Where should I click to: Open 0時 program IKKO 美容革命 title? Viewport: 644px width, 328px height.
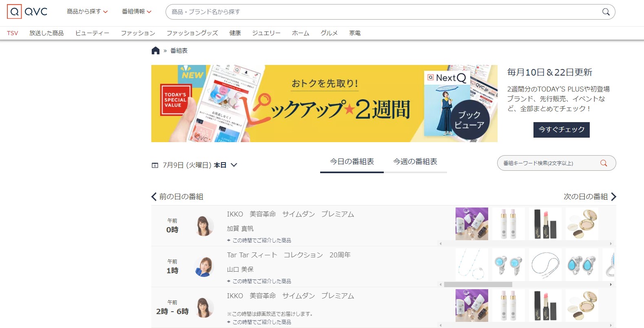290,214
